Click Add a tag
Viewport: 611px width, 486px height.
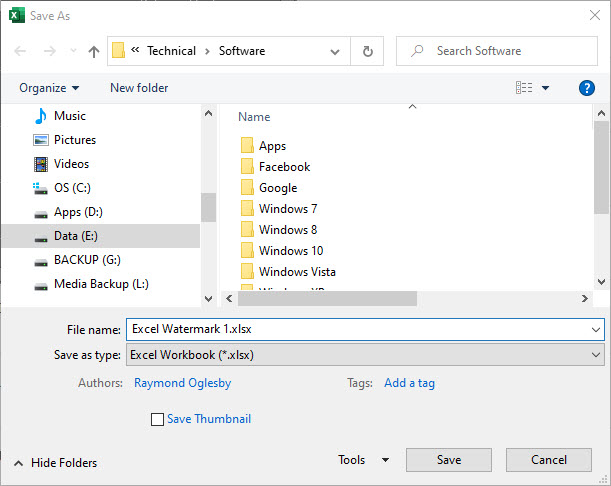(409, 383)
